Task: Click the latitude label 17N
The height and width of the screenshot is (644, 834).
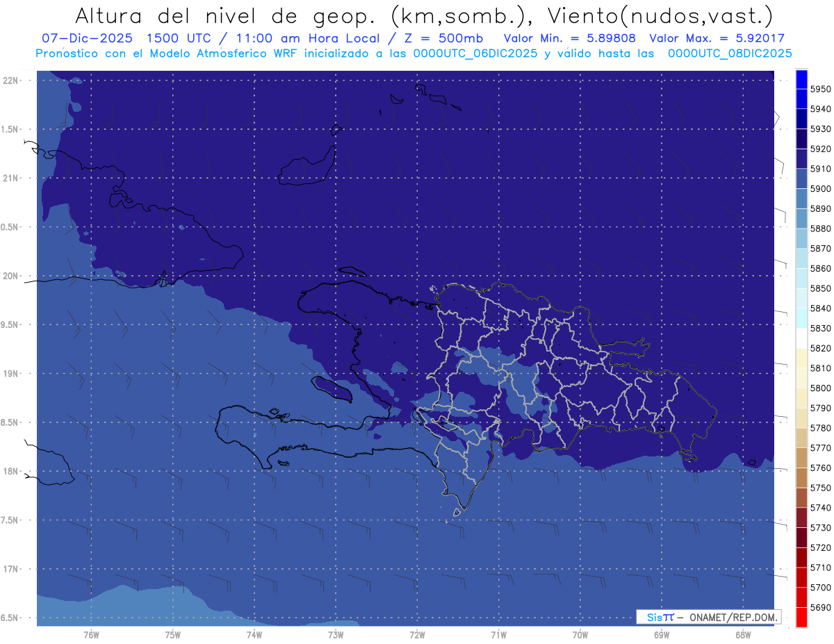Action: point(10,569)
